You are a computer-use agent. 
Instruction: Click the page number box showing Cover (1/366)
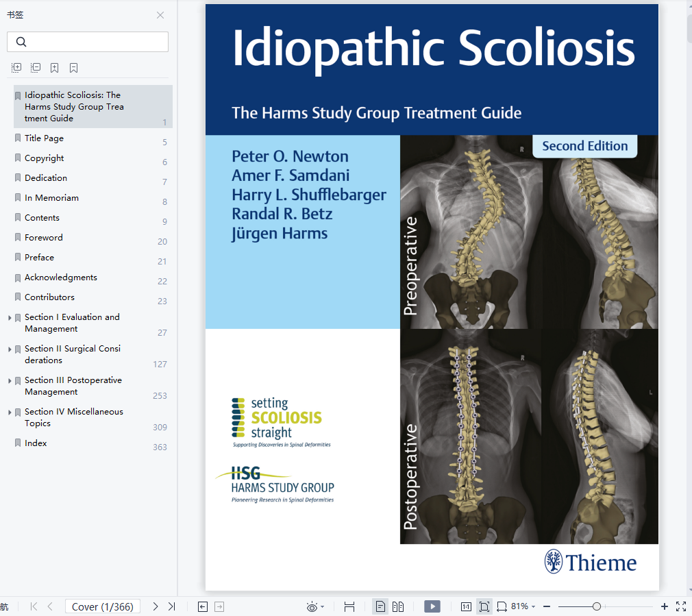(102, 606)
